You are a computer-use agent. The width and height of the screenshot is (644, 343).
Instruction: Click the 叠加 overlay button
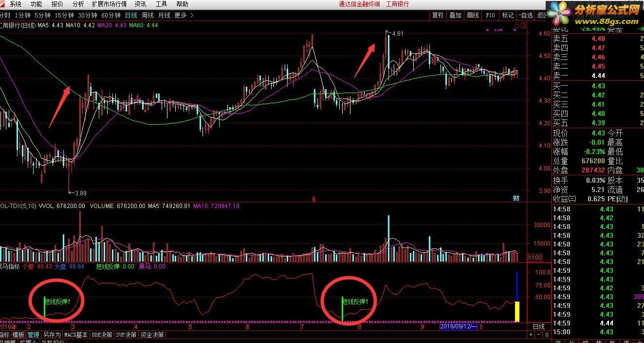[455, 15]
